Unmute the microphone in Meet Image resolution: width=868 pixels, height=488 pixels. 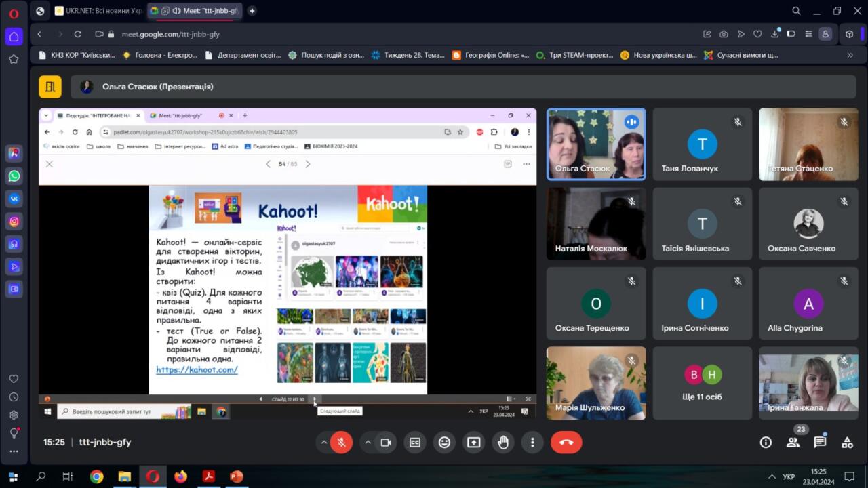tap(341, 443)
